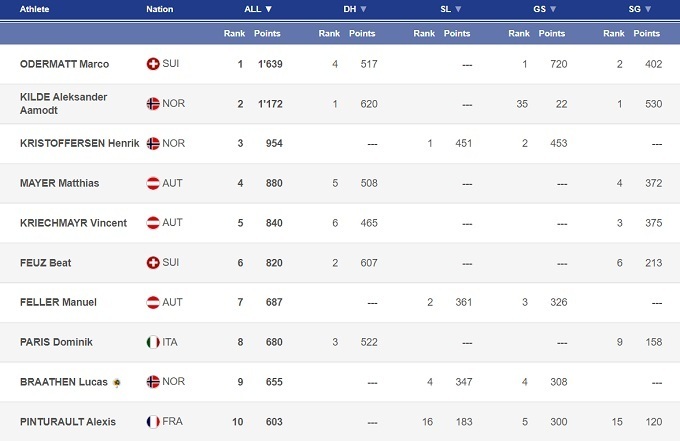
Task: Click the small badge icon after Braathen Lucas
Action: pyautogui.click(x=117, y=382)
